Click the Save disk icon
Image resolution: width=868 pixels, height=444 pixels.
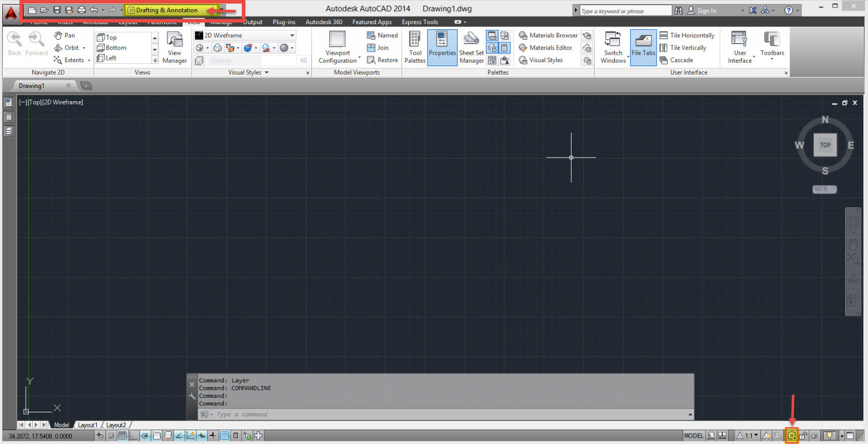point(56,10)
